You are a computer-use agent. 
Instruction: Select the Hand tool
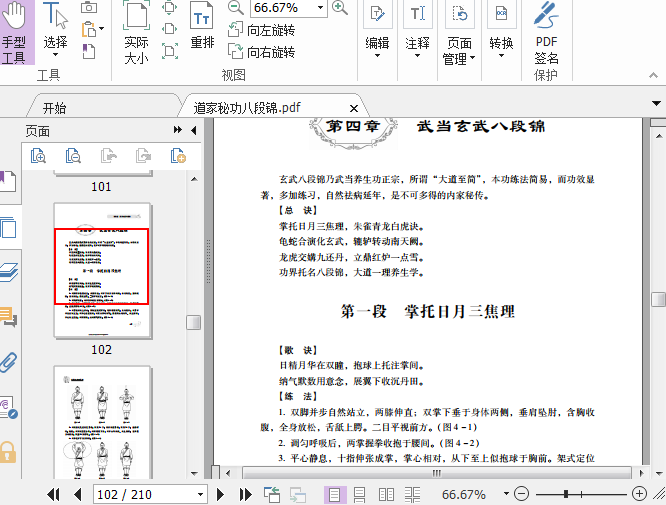[x=14, y=32]
